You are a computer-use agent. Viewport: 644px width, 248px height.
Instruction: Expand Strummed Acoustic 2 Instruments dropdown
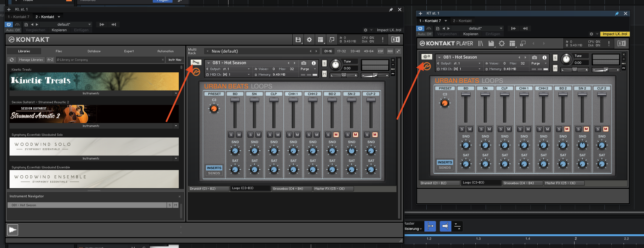tap(176, 126)
